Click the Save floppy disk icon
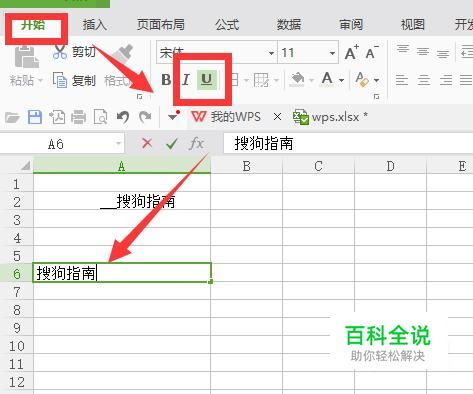The width and height of the screenshot is (473, 394). click(x=35, y=117)
